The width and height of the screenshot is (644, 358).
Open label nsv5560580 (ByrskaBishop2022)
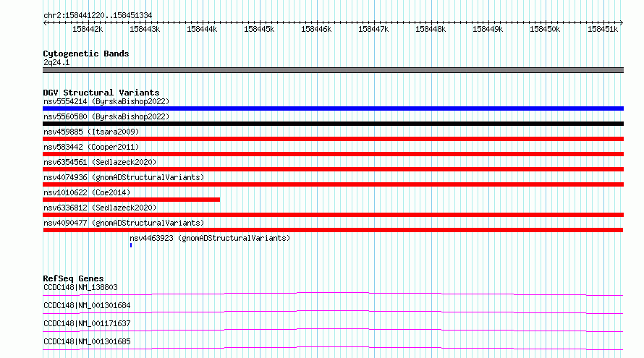[x=106, y=116]
